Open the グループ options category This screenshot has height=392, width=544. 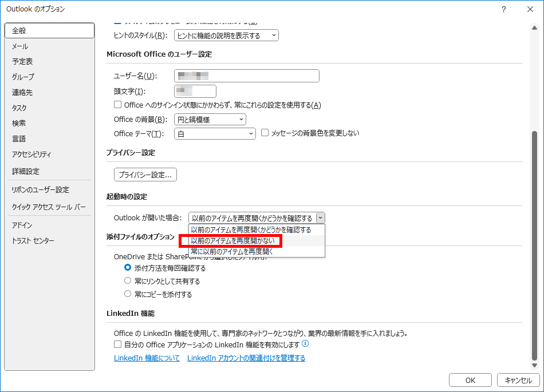pyautogui.click(x=50, y=77)
